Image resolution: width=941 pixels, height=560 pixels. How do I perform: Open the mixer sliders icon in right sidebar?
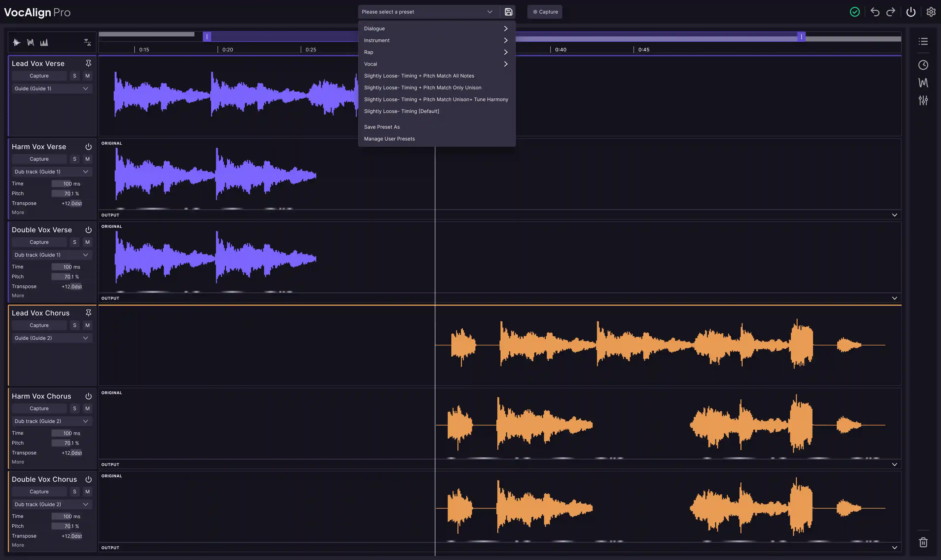[x=923, y=100]
